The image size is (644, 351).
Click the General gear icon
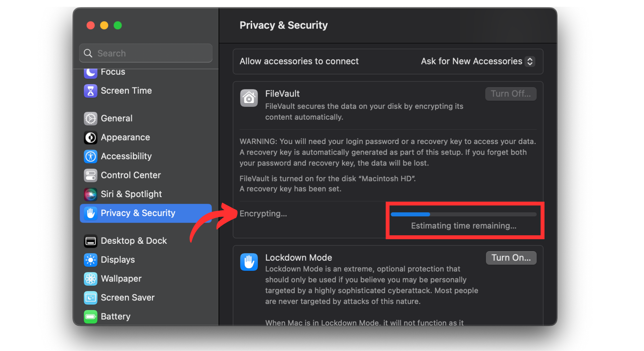[x=90, y=119]
